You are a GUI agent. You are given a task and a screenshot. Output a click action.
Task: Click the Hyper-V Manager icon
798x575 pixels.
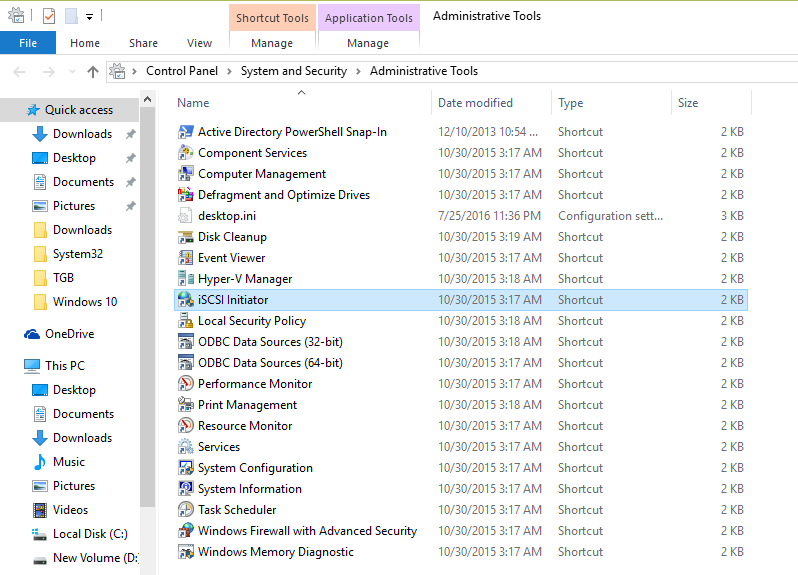(185, 278)
